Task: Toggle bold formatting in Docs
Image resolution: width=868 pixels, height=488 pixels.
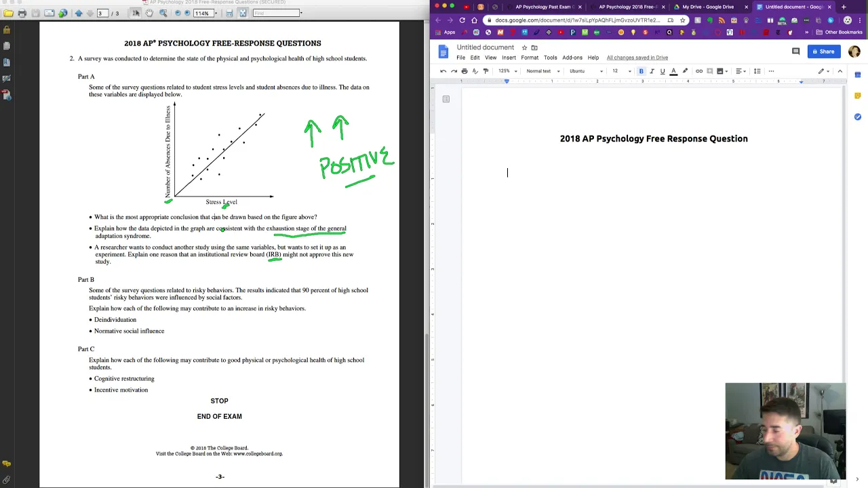Action: tap(642, 71)
